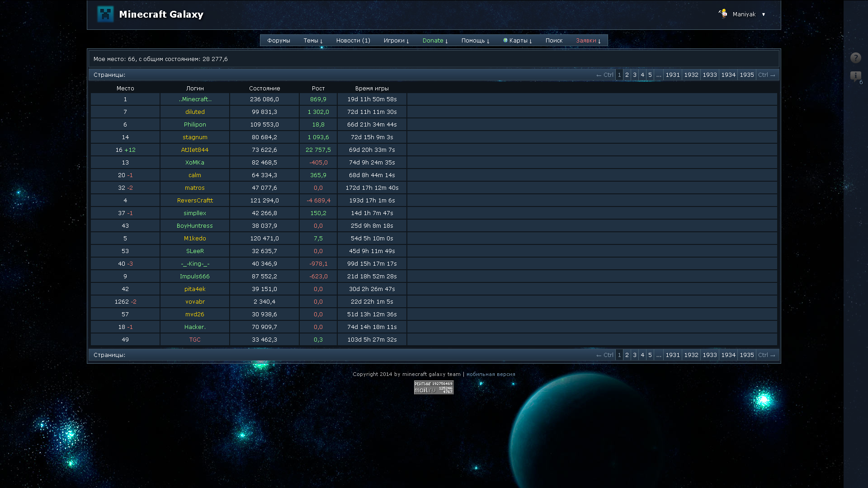Expand the Темы dropdown menu
This screenshot has height=488, width=868.
pos(313,41)
